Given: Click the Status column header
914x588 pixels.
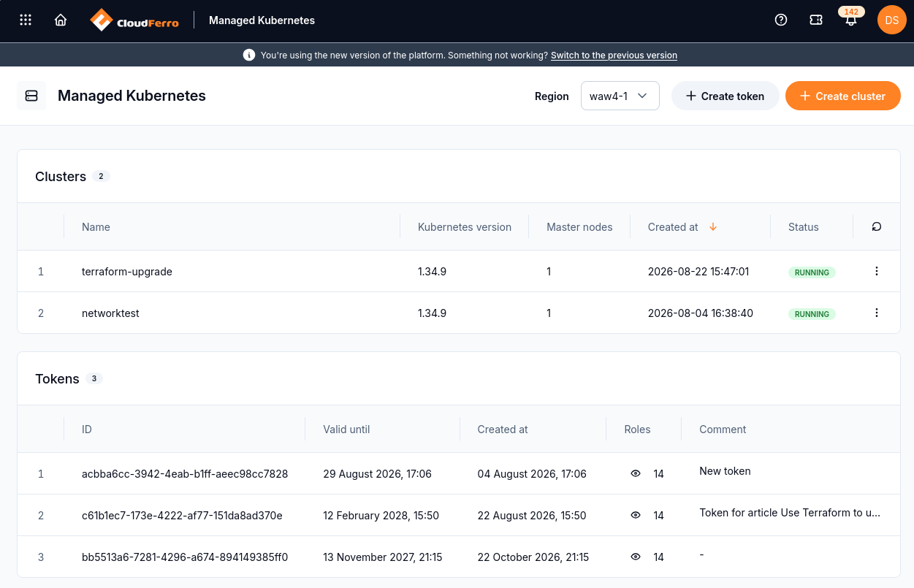Looking at the screenshot, I should pos(804,227).
